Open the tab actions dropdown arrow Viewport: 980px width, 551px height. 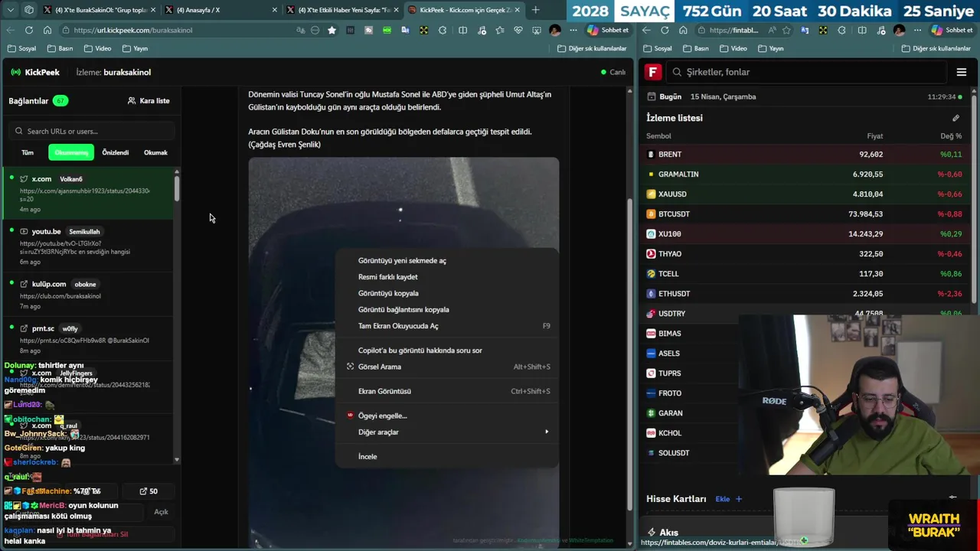tap(11, 10)
